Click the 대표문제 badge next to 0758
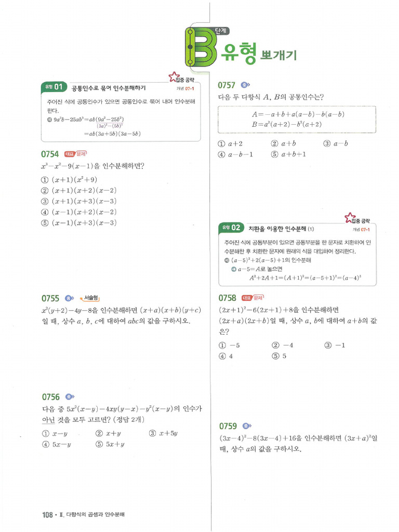Viewport: 399px width, 532px height. (x=253, y=298)
